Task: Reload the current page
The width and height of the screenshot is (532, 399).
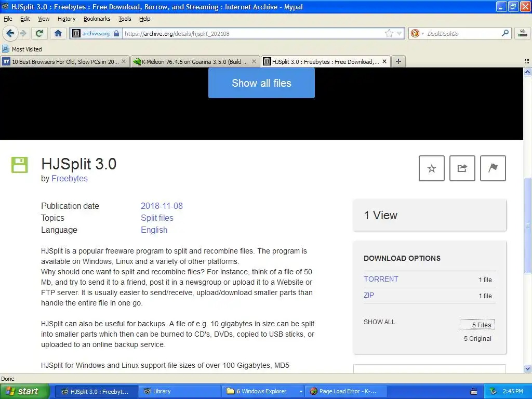Action: 39,33
